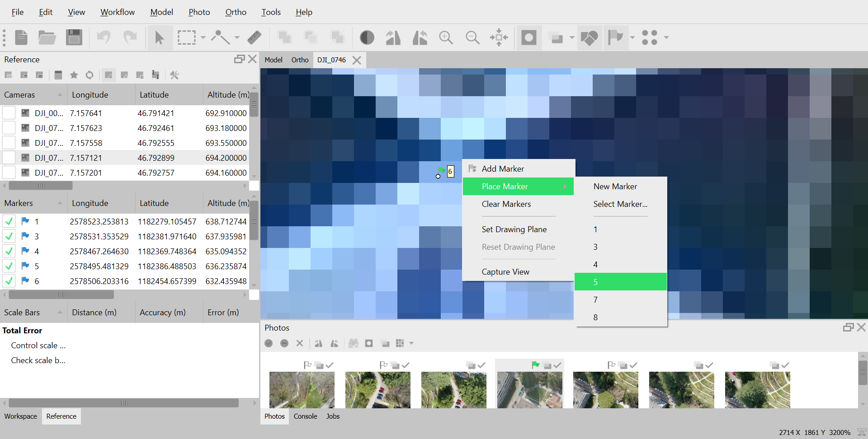Image resolution: width=868 pixels, height=439 pixels.
Task: Choose New Marker in submenu
Action: tap(621, 187)
